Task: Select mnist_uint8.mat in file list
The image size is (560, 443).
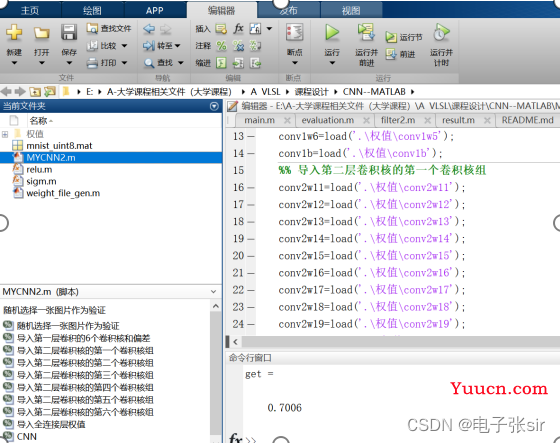Action: pyautogui.click(x=59, y=146)
